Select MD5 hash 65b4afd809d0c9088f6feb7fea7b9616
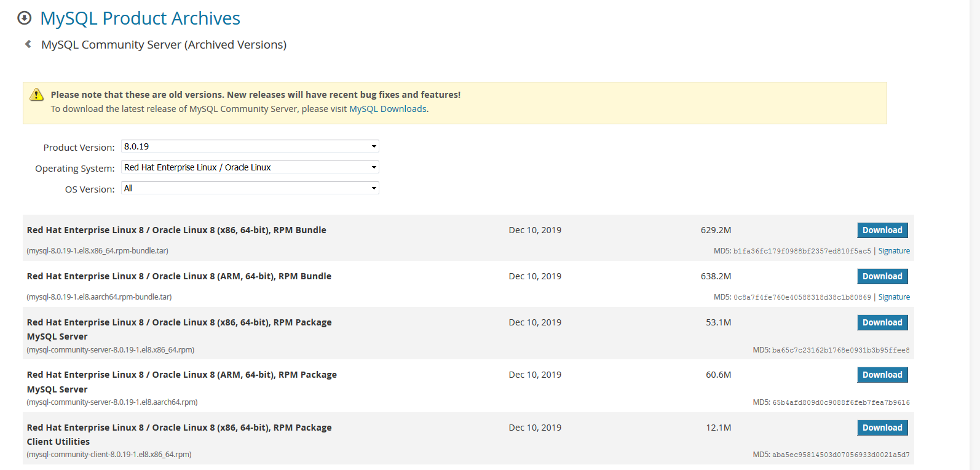This screenshot has height=470, width=980. (841, 402)
